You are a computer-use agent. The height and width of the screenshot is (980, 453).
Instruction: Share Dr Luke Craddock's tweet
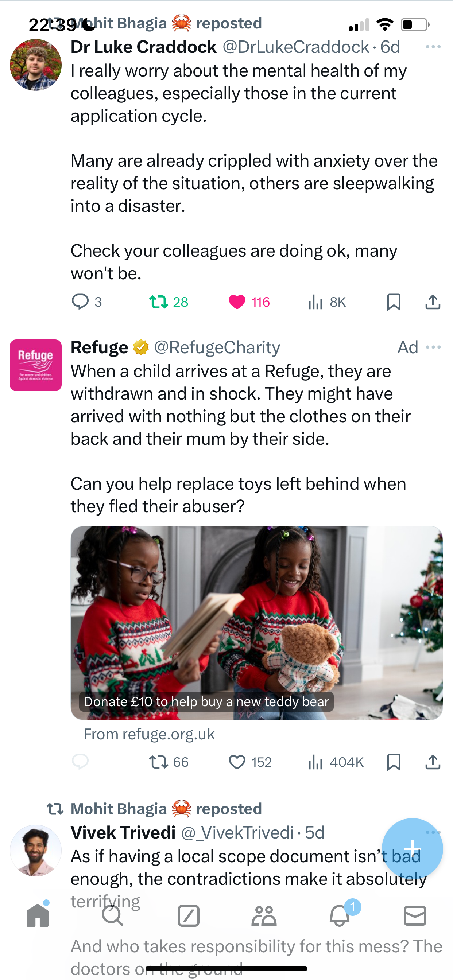click(x=433, y=302)
